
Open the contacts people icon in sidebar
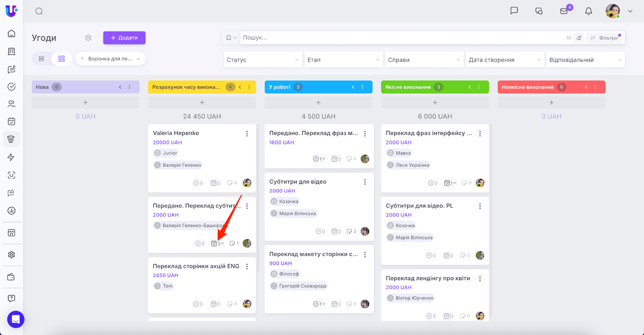(11, 104)
